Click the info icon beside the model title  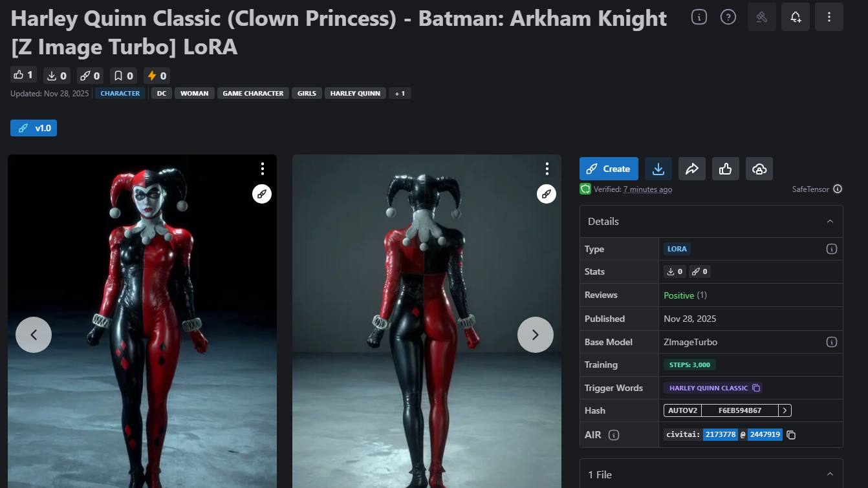tap(699, 17)
